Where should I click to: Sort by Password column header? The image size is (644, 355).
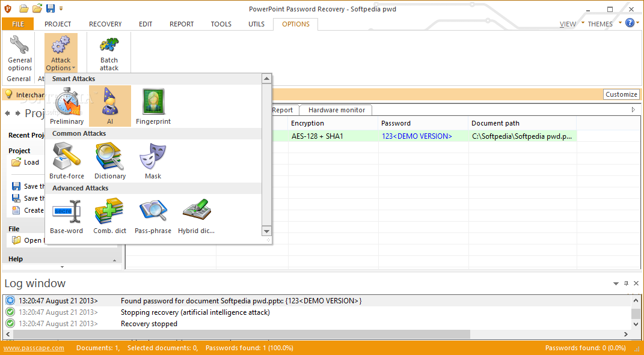coord(423,123)
